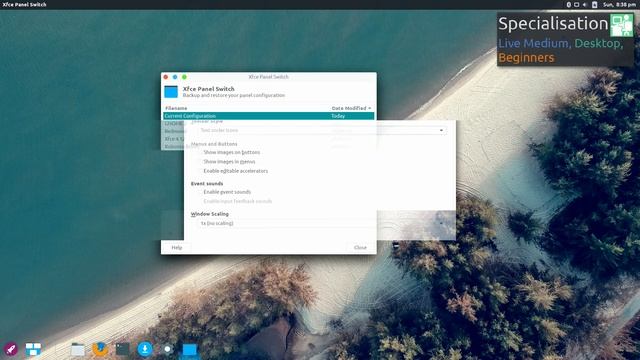Click the Bluetooth tray icon
Viewport: 640px width, 360px height.
point(569,5)
